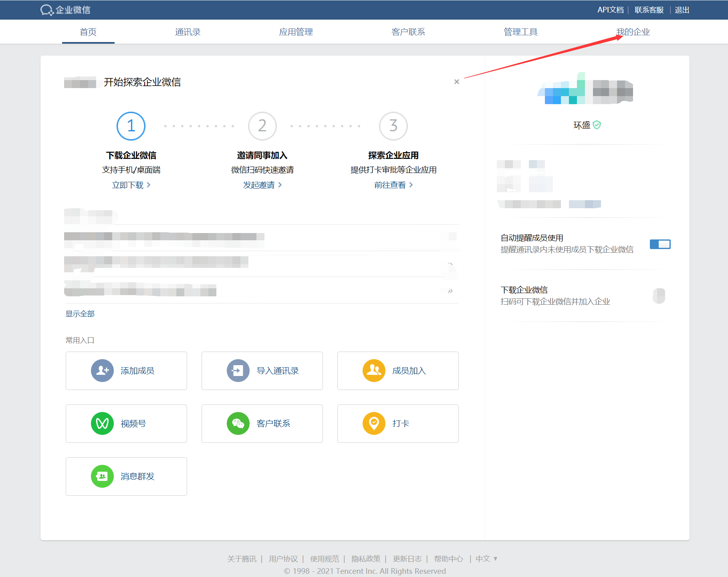Click the 导入通讯录 card
The height and width of the screenshot is (577, 728).
pos(262,371)
